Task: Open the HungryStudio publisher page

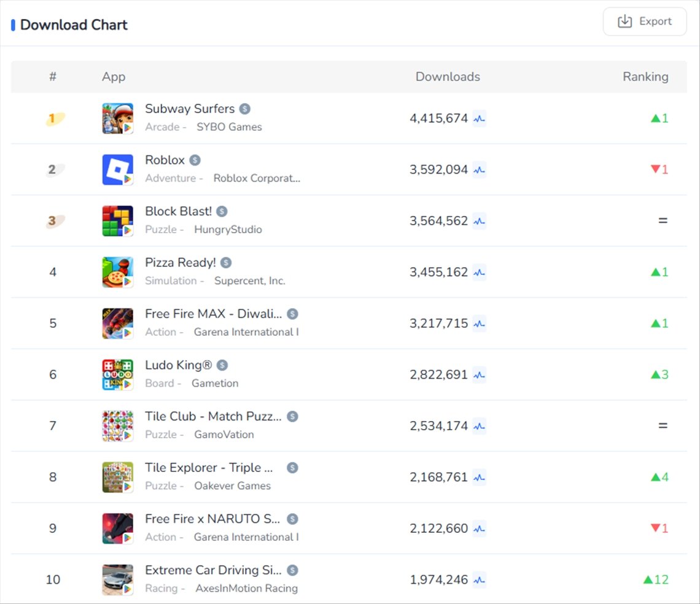Action: (228, 230)
